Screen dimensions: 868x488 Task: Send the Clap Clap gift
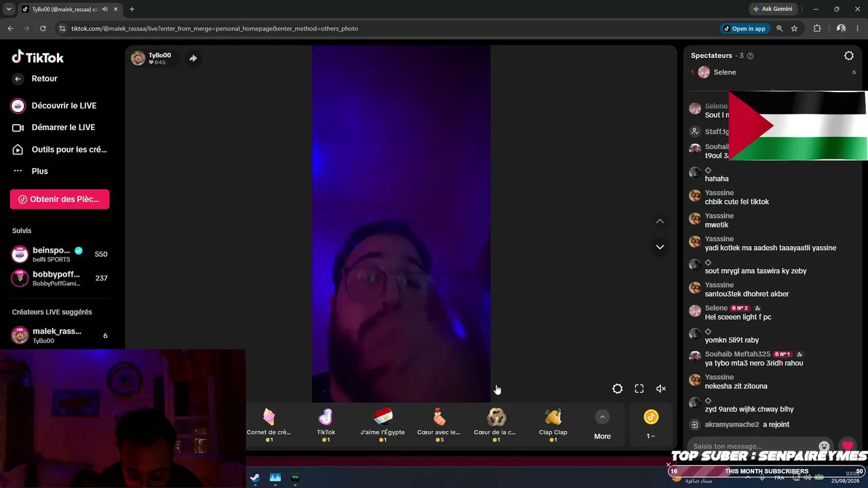point(553,425)
